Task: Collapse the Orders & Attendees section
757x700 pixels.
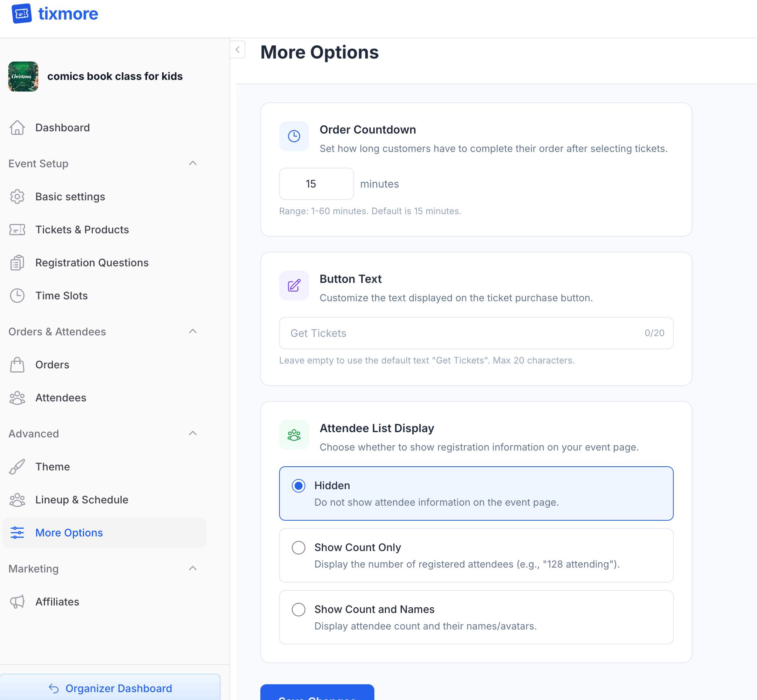Action: click(x=193, y=332)
